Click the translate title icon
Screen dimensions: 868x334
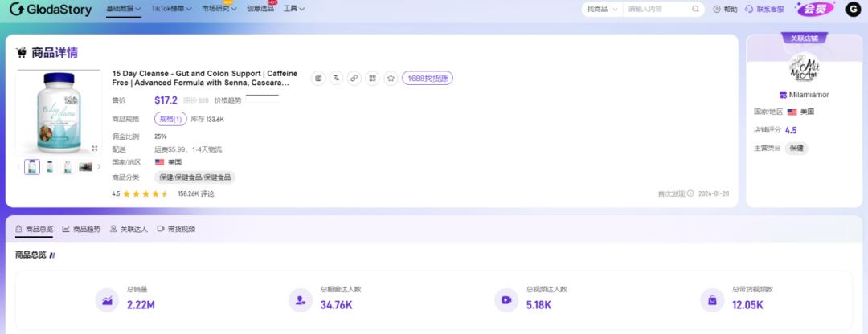pyautogui.click(x=336, y=78)
